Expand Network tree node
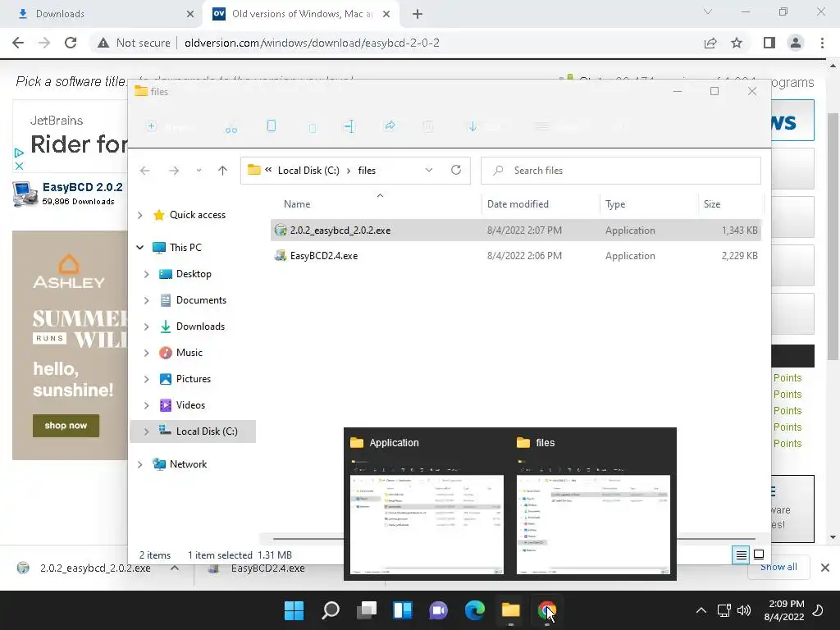 pyautogui.click(x=139, y=464)
